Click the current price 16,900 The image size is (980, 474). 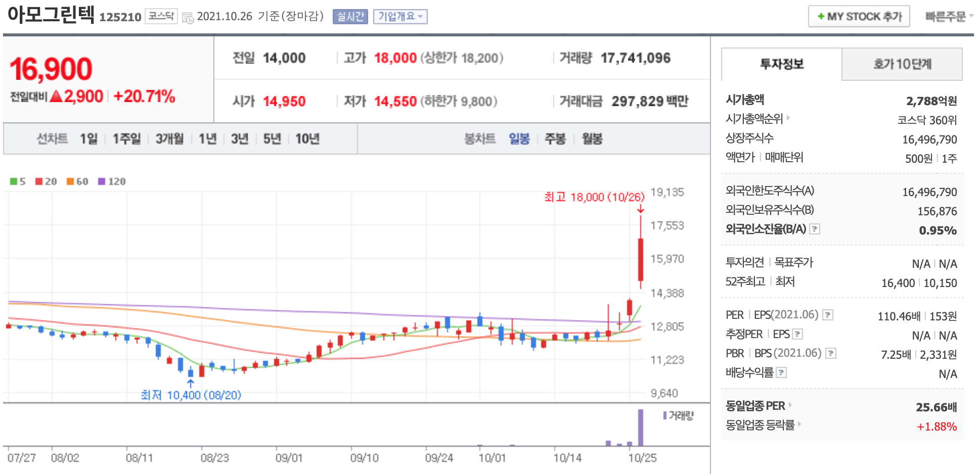51,69
